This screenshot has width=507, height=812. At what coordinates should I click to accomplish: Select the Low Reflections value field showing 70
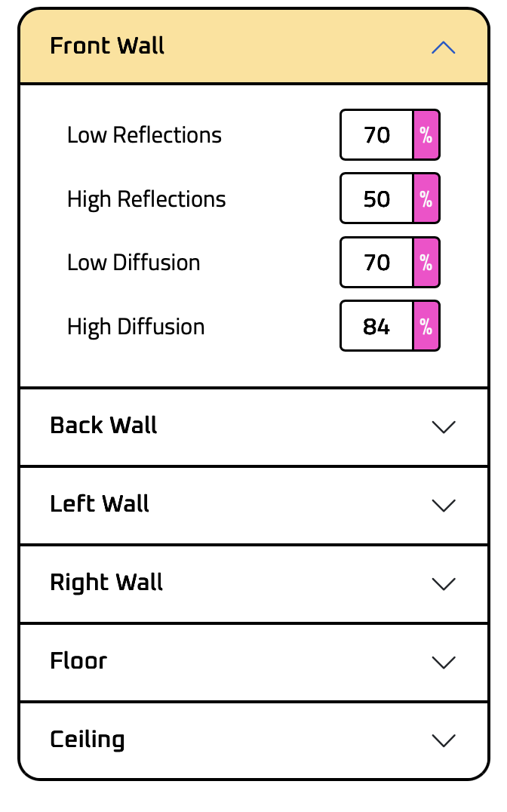377,134
